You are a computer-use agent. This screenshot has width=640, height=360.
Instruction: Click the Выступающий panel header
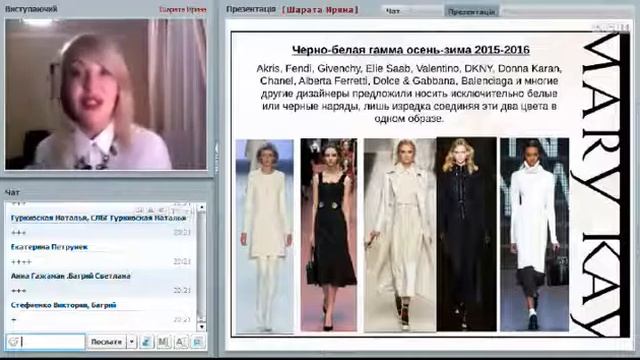click(x=31, y=9)
